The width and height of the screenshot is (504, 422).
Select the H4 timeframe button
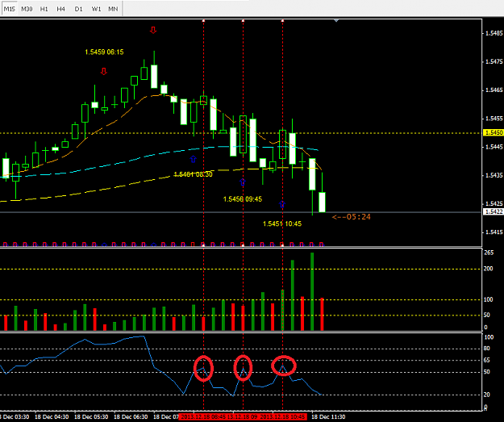60,9
